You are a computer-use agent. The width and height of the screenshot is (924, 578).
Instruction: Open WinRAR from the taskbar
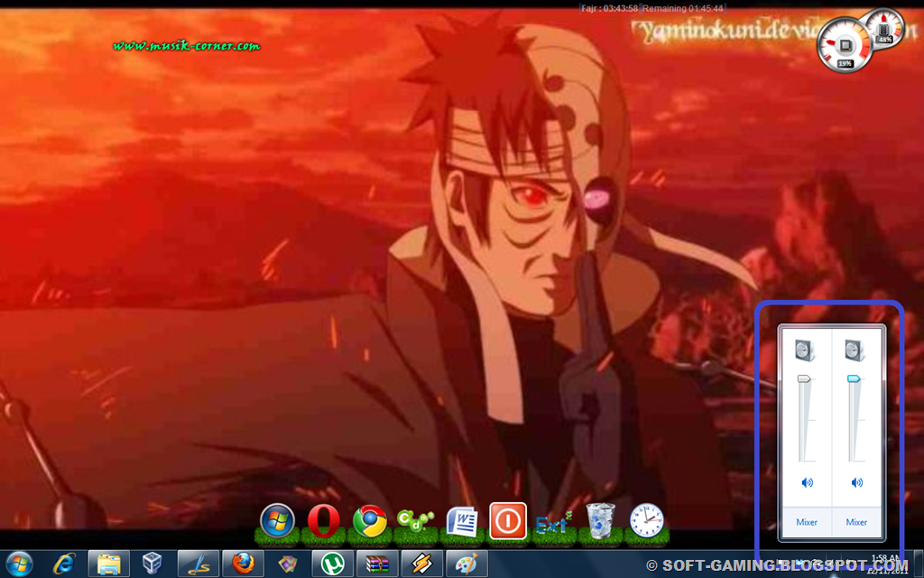pyautogui.click(x=377, y=564)
